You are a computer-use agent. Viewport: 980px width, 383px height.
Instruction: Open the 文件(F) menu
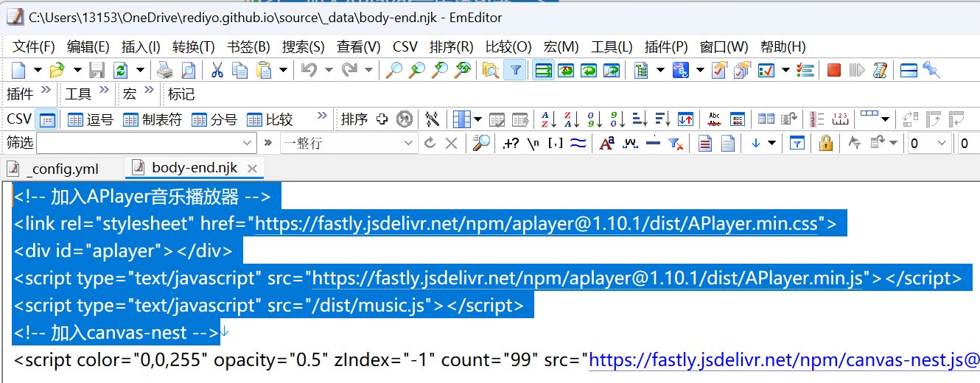click(34, 46)
